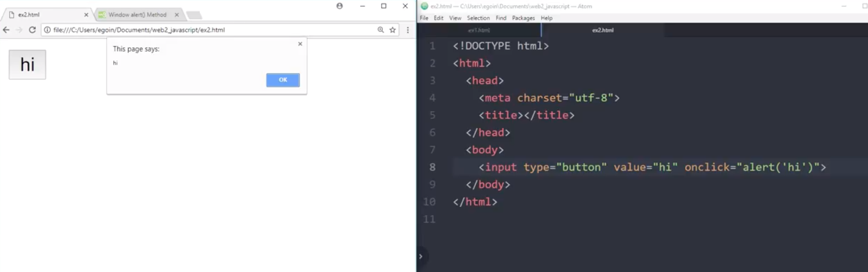
Task: Open the View menu in Atom
Action: point(455,18)
